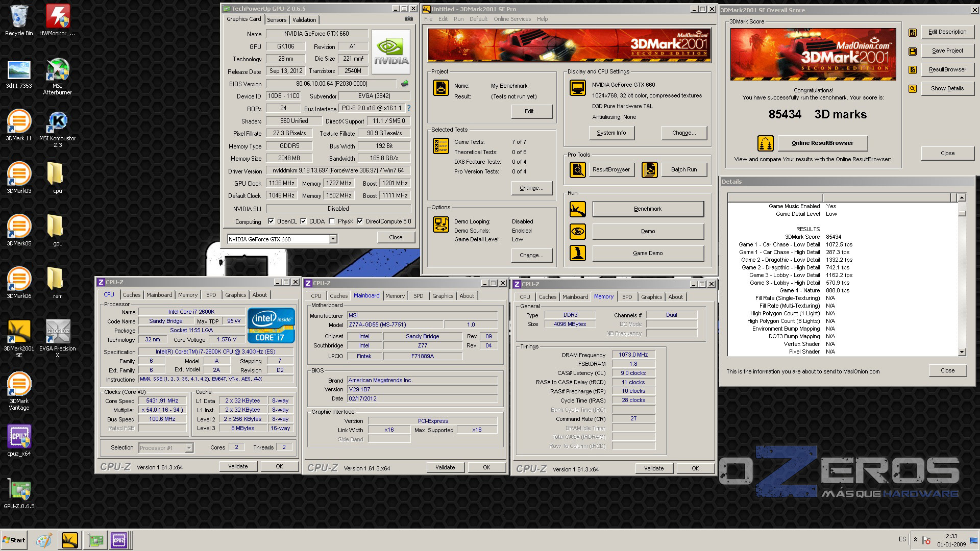
Task: Open the NVIDIA GeForce GTX 660 dropdown
Action: [x=333, y=239]
